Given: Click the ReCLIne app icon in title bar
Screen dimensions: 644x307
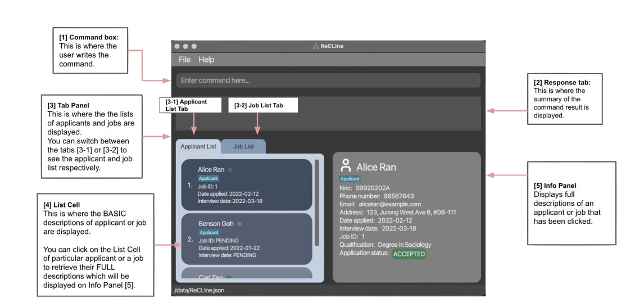Looking at the screenshot, I should tap(315, 47).
